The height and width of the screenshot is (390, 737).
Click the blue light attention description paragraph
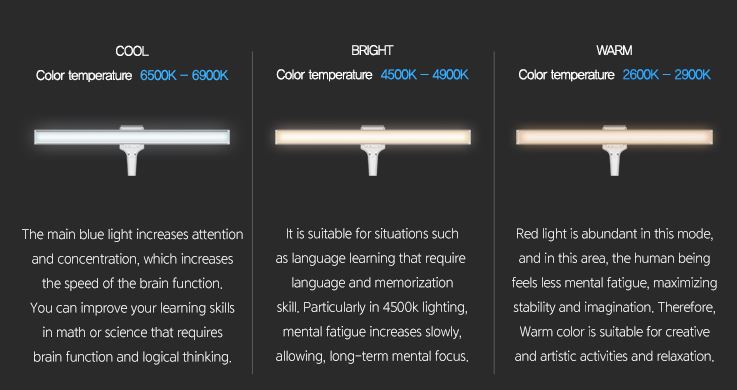coord(133,296)
